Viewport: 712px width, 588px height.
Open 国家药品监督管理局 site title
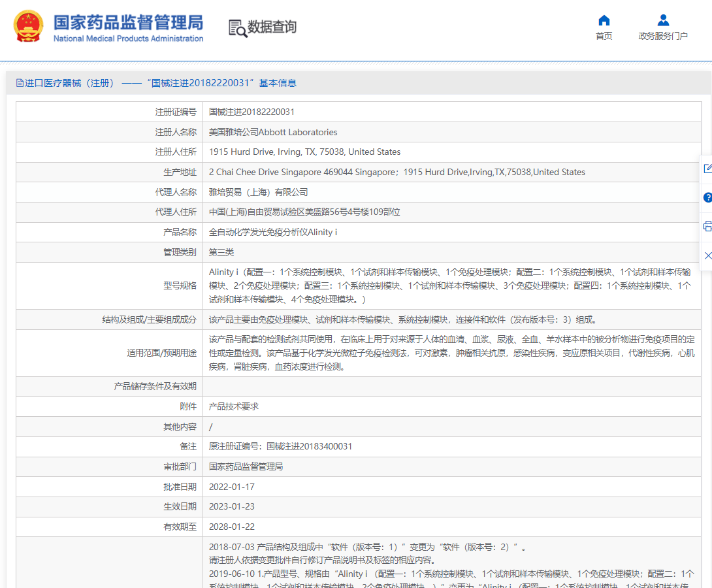tap(128, 22)
